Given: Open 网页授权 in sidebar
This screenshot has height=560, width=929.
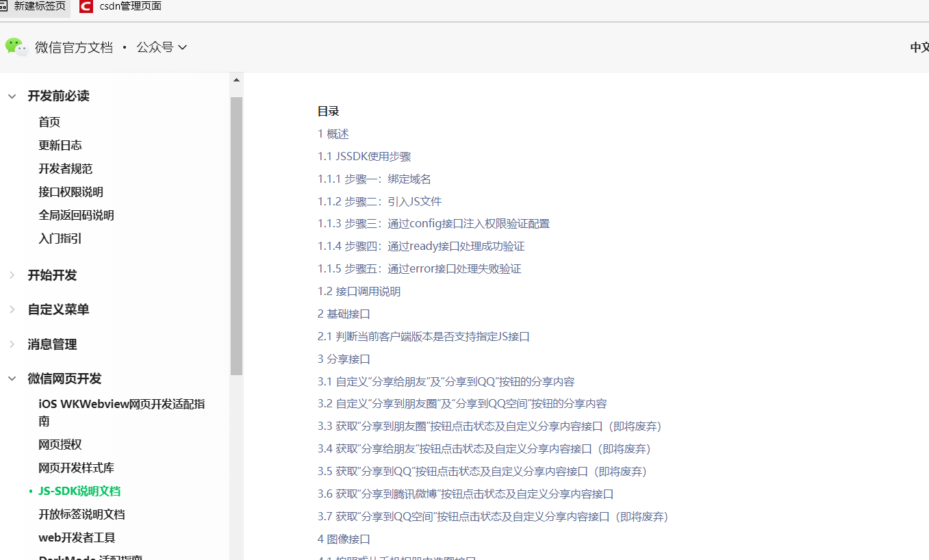Looking at the screenshot, I should coord(60,444).
